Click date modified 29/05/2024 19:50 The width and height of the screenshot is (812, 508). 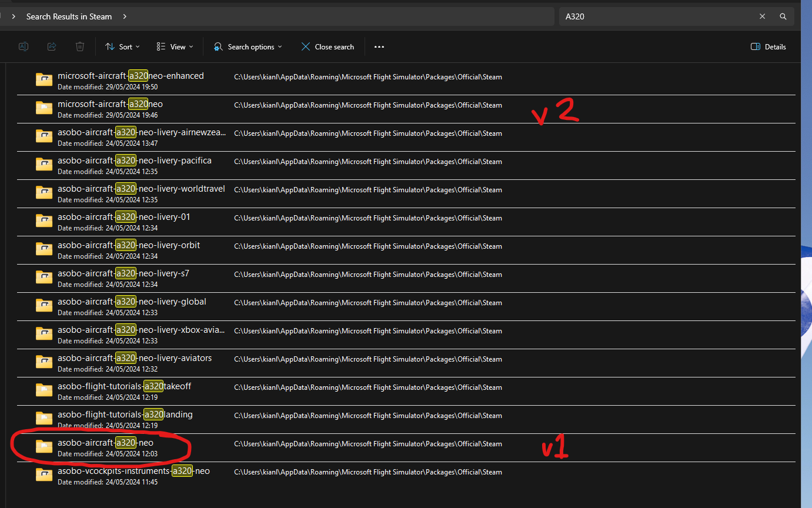[x=108, y=87]
